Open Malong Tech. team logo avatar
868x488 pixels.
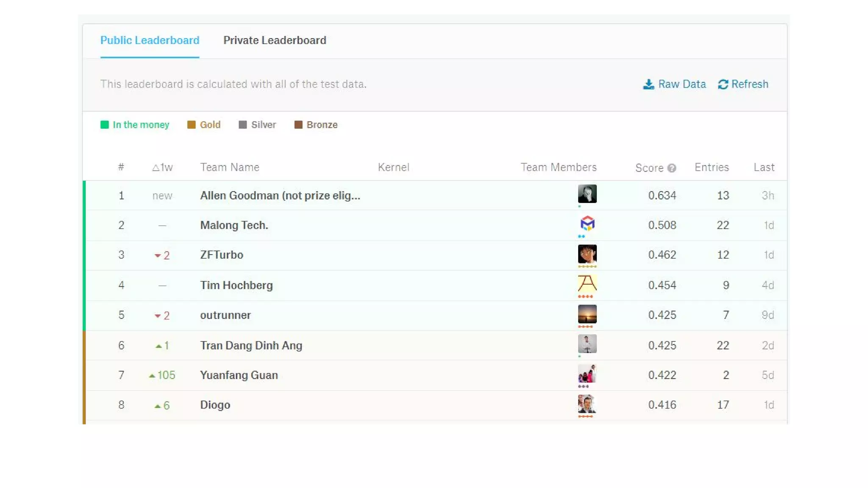[587, 223]
